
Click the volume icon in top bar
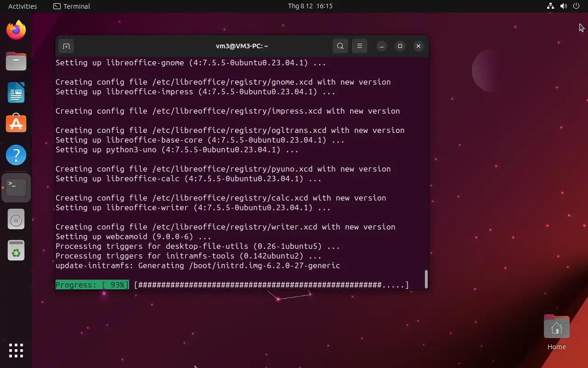pyautogui.click(x=564, y=6)
